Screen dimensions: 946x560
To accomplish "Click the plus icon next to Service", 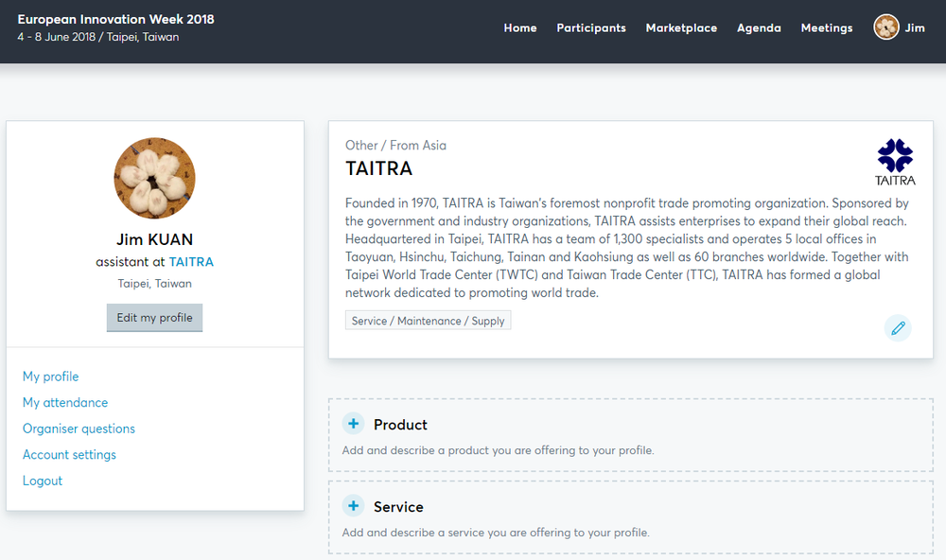I will click(354, 506).
